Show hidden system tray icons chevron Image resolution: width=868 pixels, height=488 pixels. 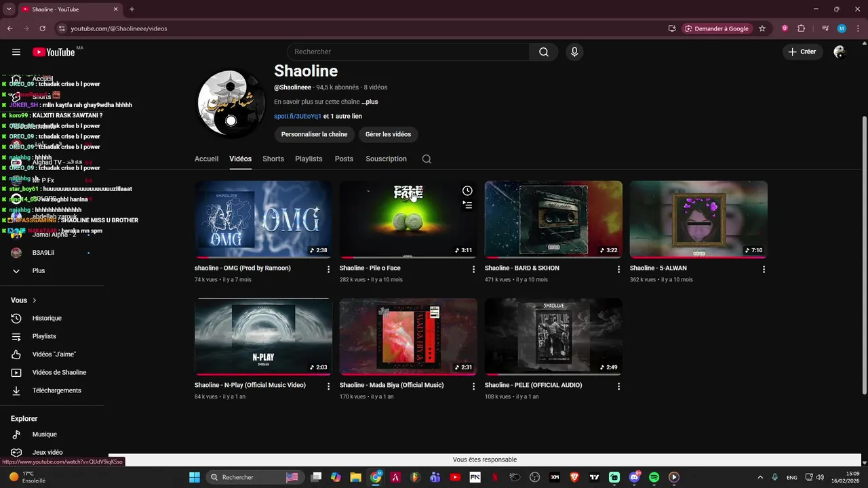point(760,477)
